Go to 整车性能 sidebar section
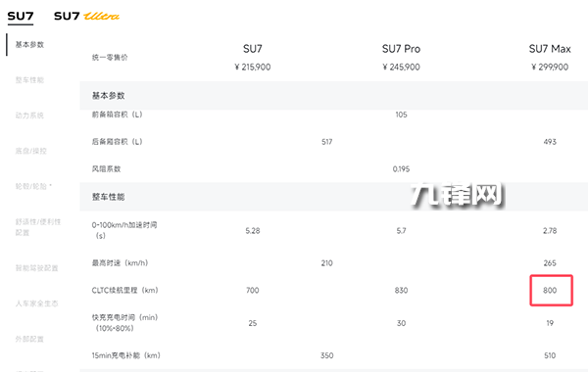 29,80
